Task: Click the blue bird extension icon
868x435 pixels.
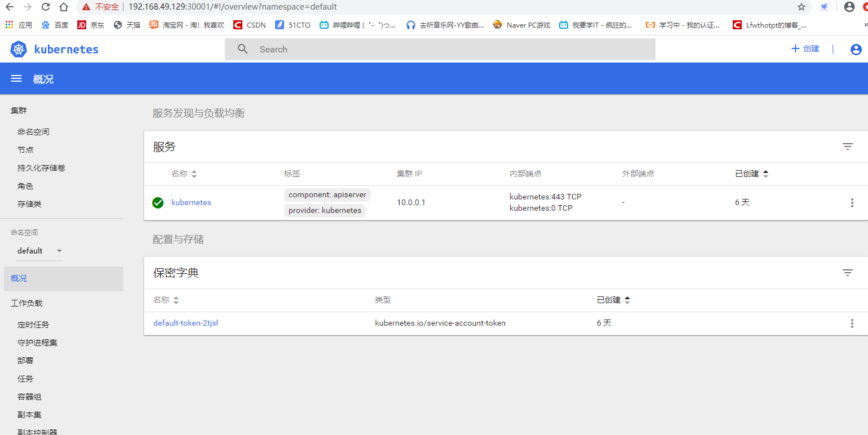Action: click(x=824, y=7)
